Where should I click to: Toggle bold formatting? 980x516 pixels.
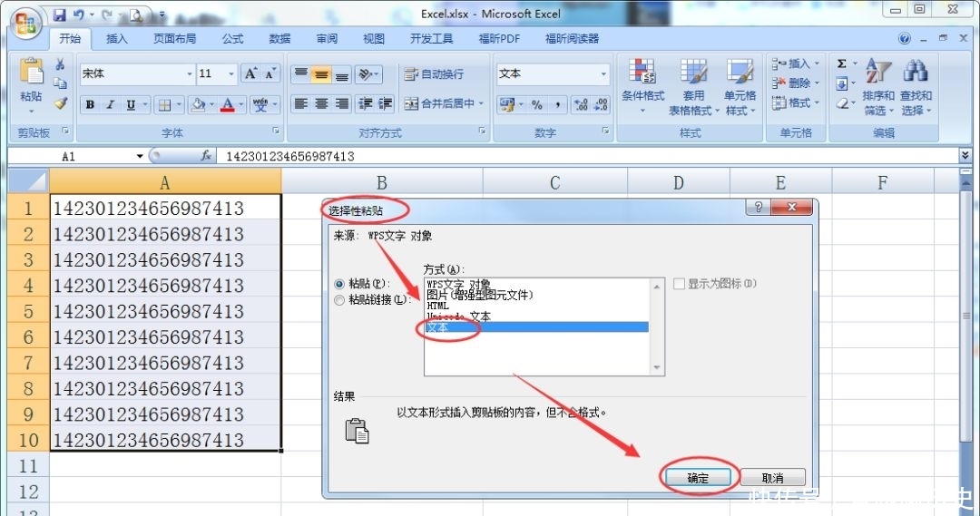(x=90, y=104)
